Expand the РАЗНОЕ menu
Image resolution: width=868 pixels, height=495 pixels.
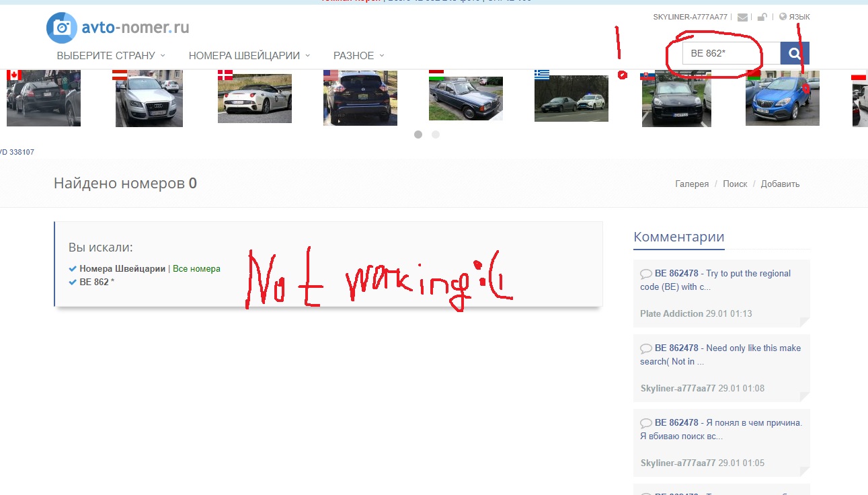tap(359, 56)
